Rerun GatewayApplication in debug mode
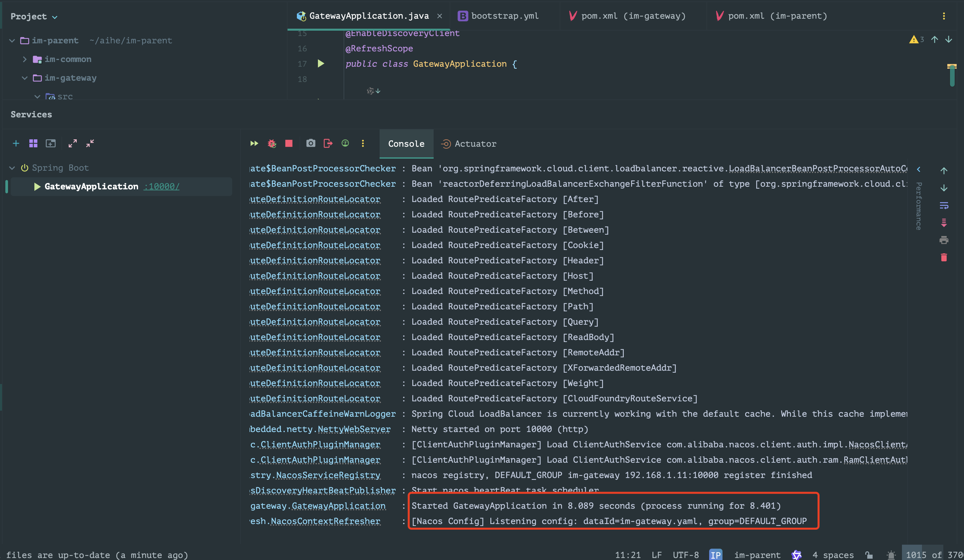 (272, 143)
